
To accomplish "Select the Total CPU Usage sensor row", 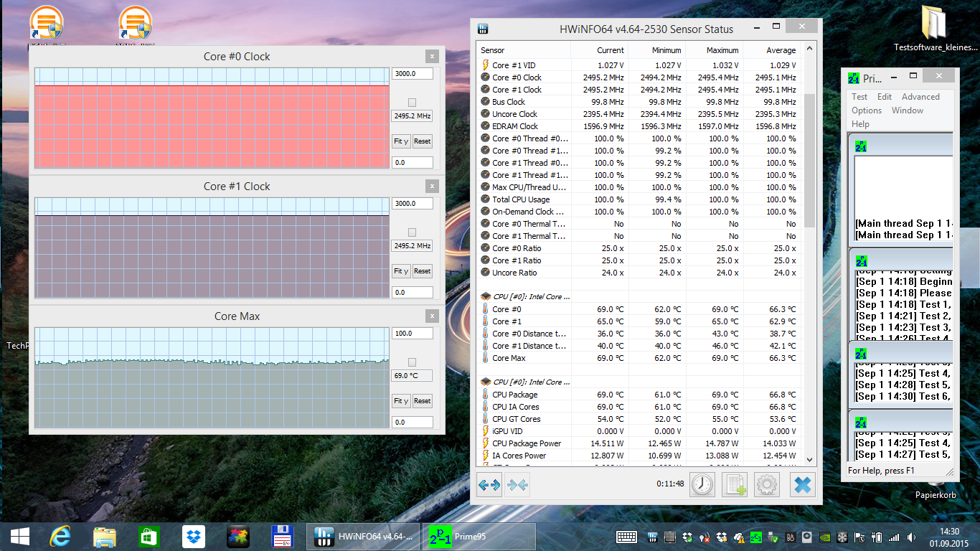I will coord(639,199).
